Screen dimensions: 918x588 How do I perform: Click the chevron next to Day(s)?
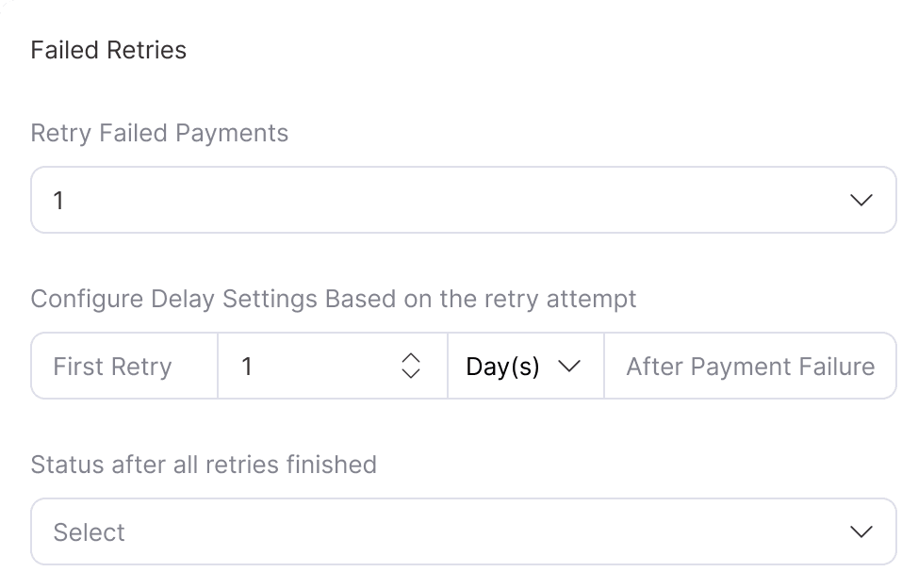pyautogui.click(x=568, y=366)
